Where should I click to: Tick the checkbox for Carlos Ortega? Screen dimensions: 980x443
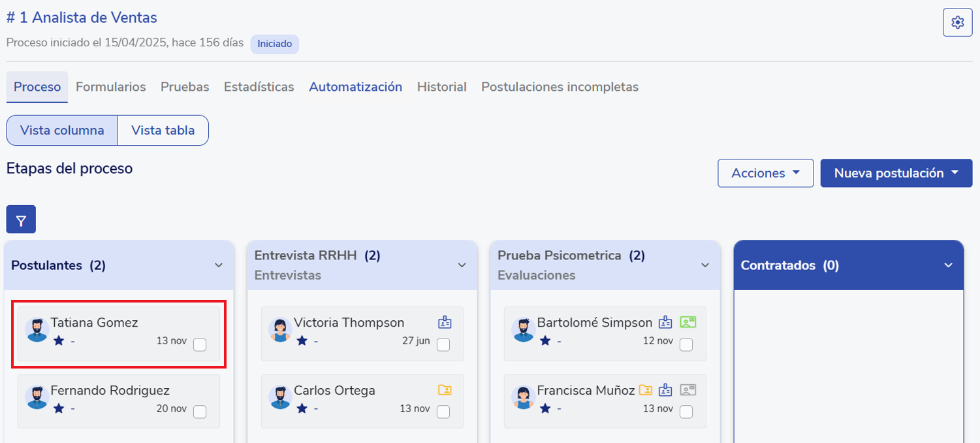coord(443,412)
